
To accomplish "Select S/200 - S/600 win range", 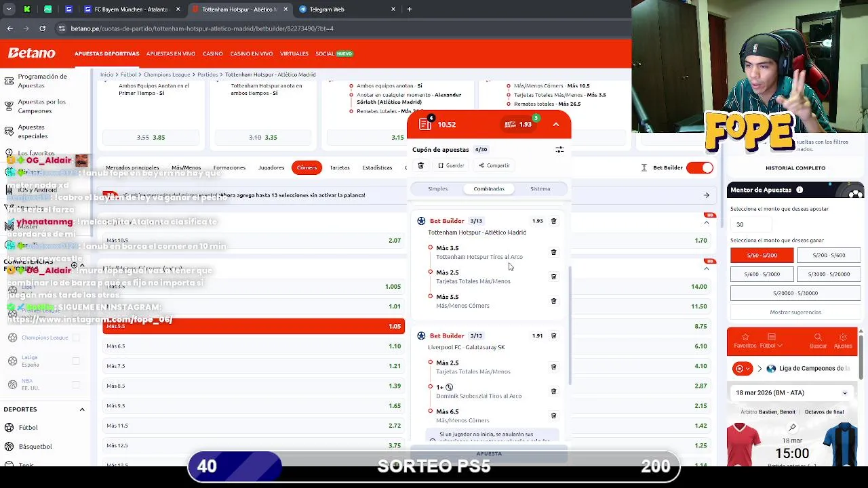I will (828, 256).
